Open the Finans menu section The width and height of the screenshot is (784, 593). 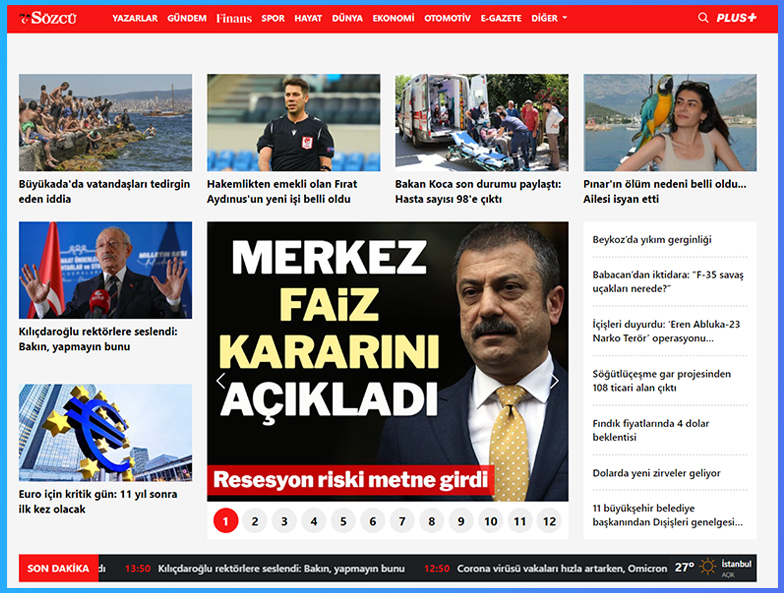click(234, 18)
